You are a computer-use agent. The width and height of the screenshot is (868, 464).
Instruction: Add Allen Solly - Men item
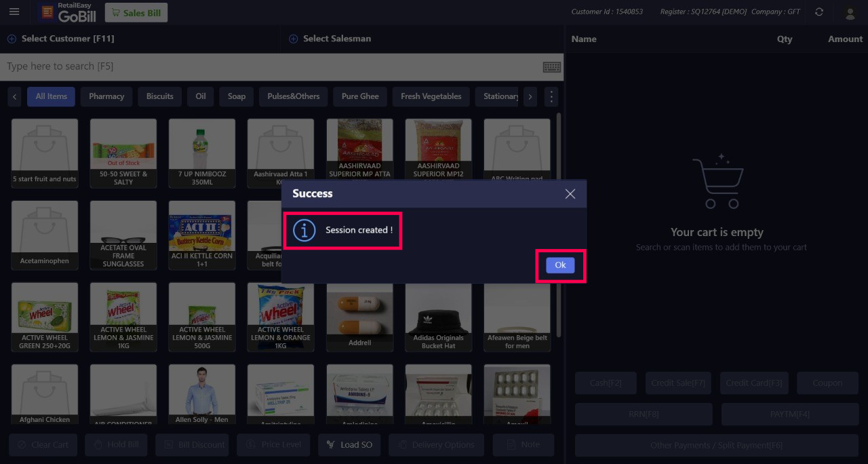coord(202,395)
